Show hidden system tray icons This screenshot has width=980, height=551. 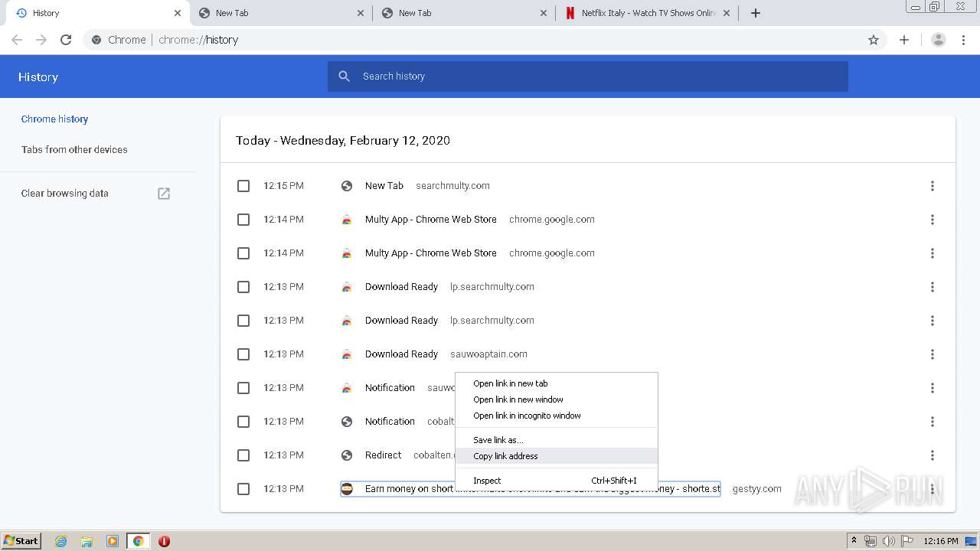tap(854, 541)
